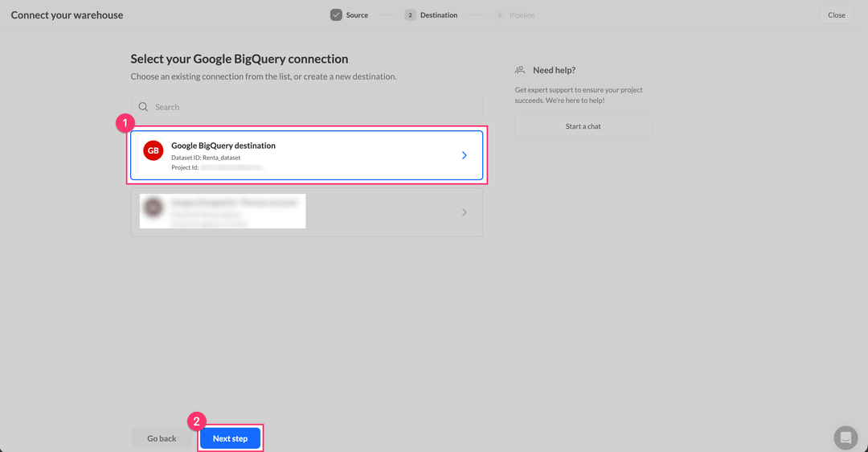
Task: Open the chat bubble widget icon
Action: coord(845,438)
